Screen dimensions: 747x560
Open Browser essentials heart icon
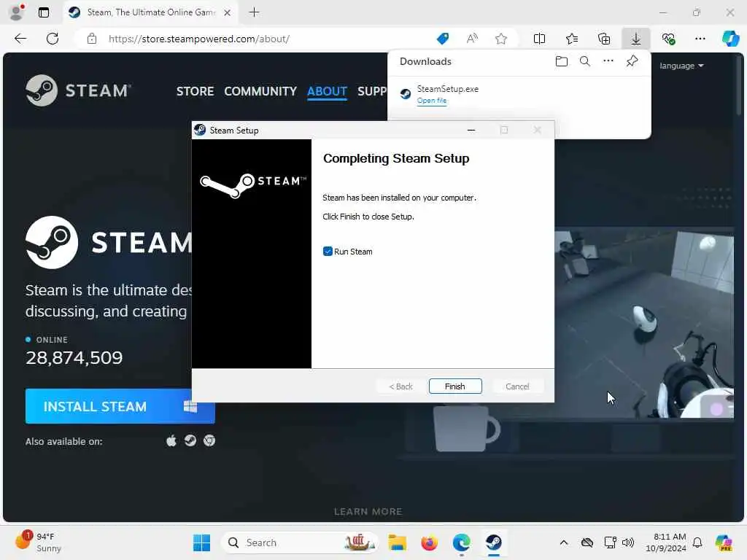[x=668, y=39]
